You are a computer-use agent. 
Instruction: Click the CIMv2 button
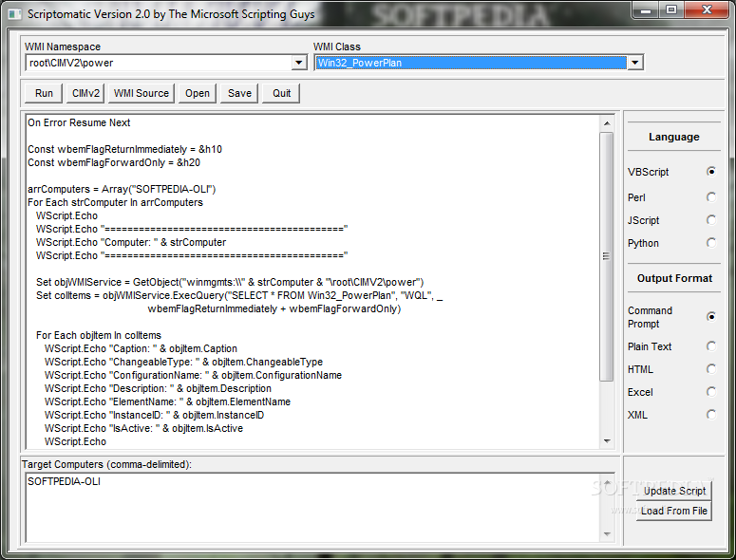pos(85,93)
